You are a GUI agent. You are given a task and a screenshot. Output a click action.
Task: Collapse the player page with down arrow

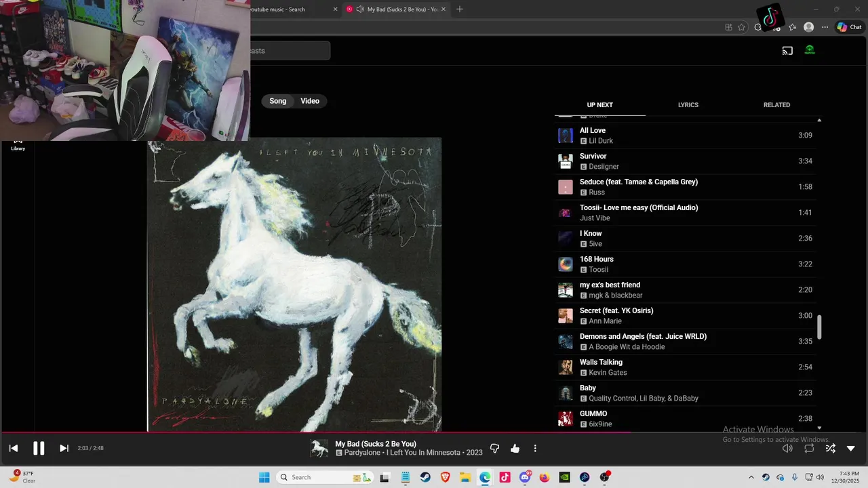pyautogui.click(x=851, y=448)
